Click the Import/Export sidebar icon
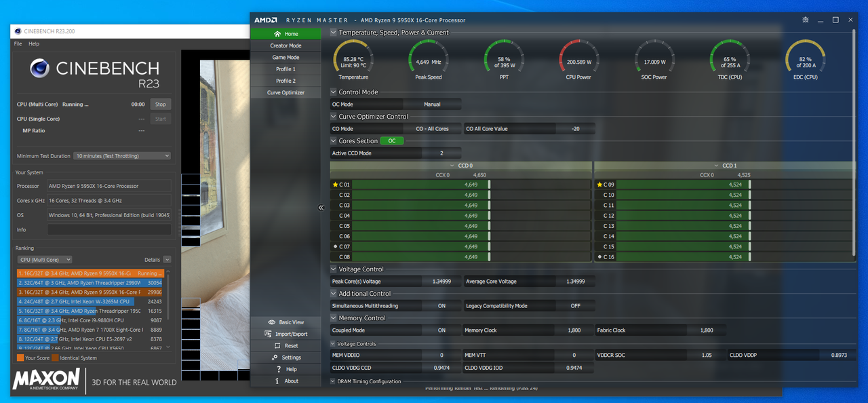 [x=269, y=334]
